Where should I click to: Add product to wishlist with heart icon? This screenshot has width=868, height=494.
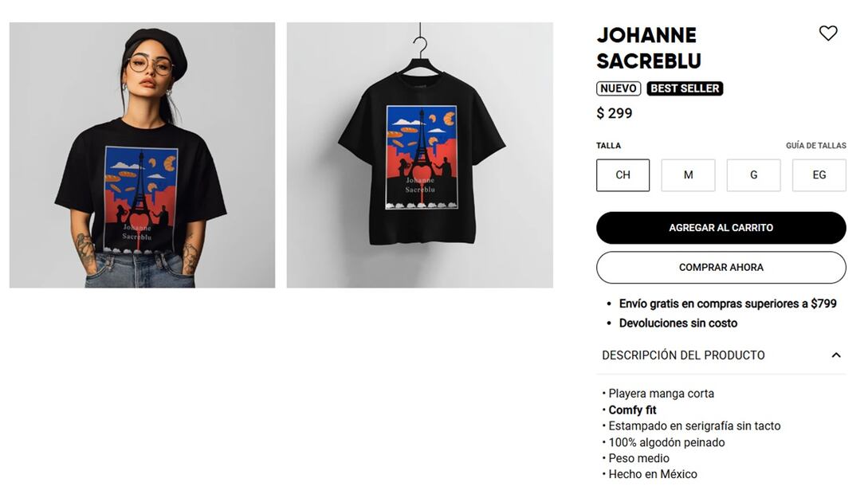(828, 33)
